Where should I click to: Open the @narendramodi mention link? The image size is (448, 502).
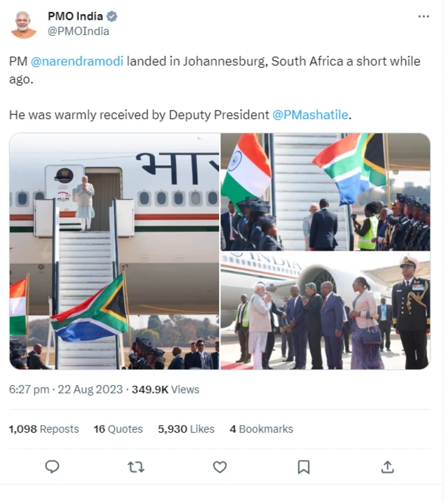77,61
